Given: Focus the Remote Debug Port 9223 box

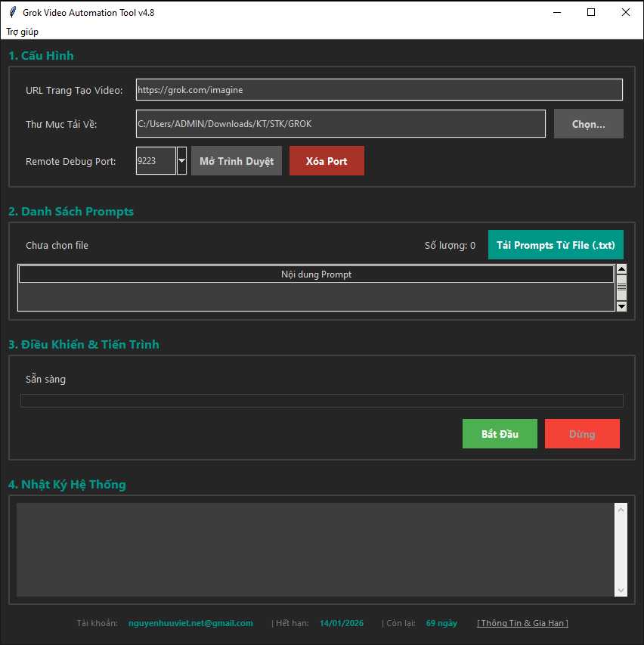Looking at the screenshot, I should pyautogui.click(x=156, y=161).
